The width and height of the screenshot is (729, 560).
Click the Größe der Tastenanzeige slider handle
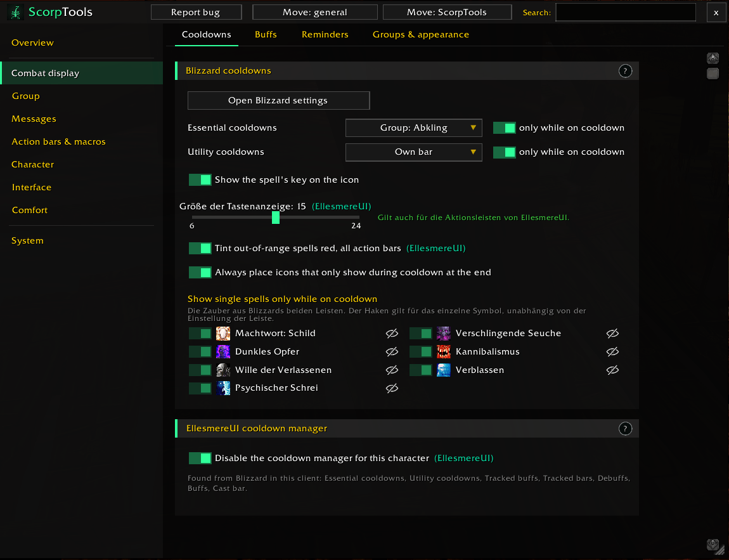276,217
